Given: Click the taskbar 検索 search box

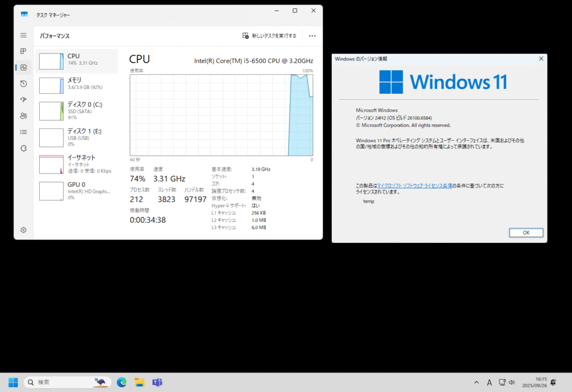Looking at the screenshot, I should point(64,383).
